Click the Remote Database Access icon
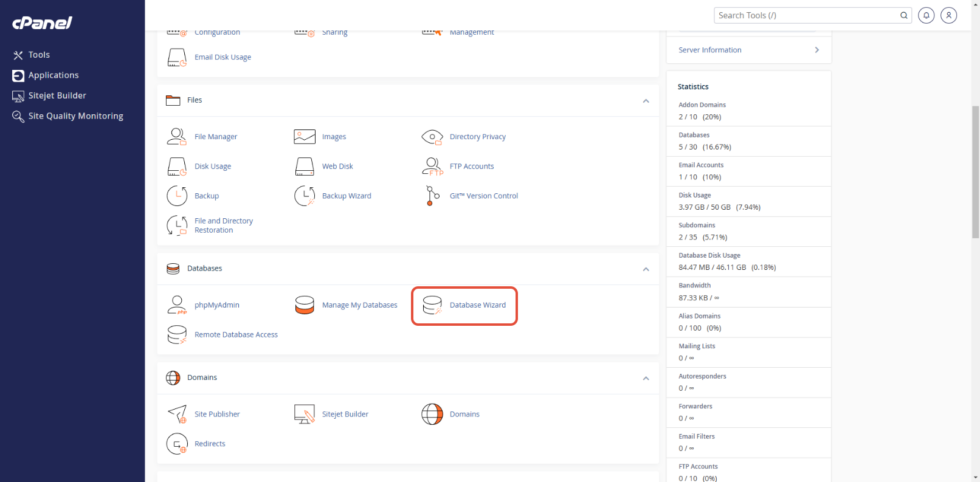The image size is (980, 482). [177, 335]
